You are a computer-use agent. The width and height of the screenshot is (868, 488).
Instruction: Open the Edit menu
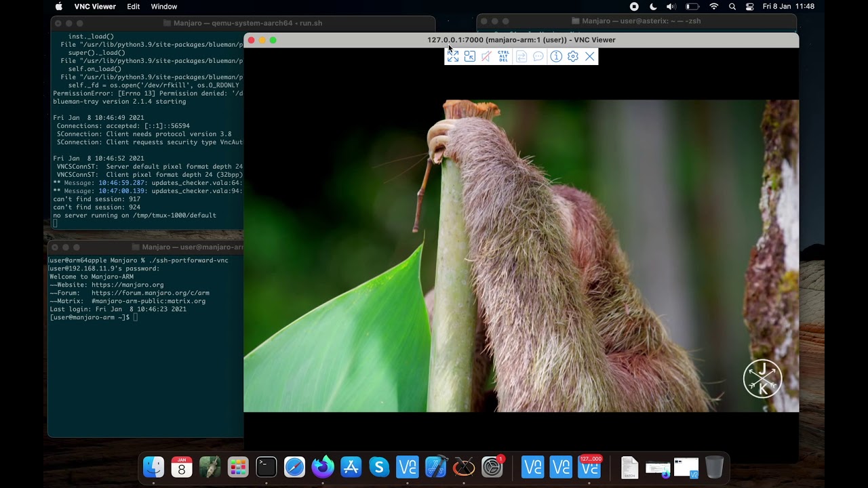click(134, 7)
